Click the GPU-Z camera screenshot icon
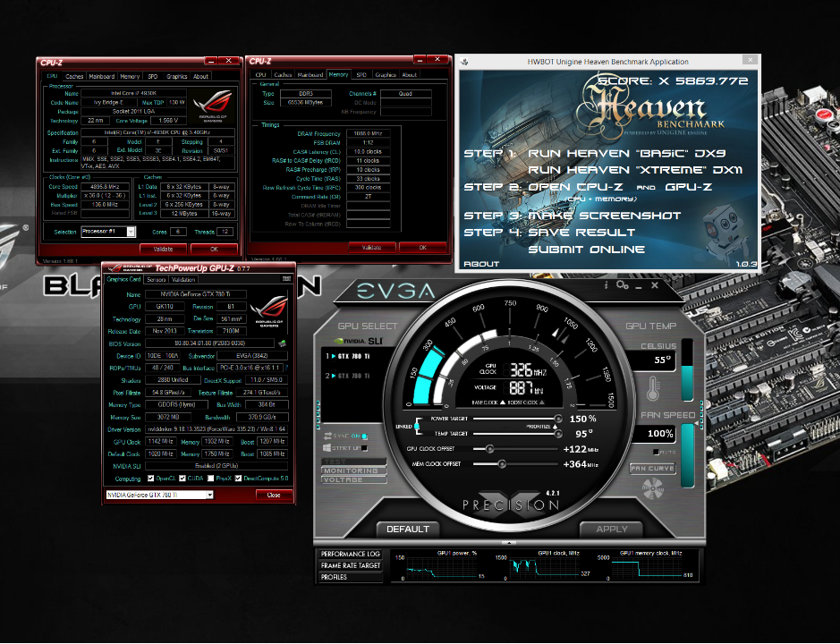Image resolution: width=840 pixels, height=644 pixels. point(286,278)
